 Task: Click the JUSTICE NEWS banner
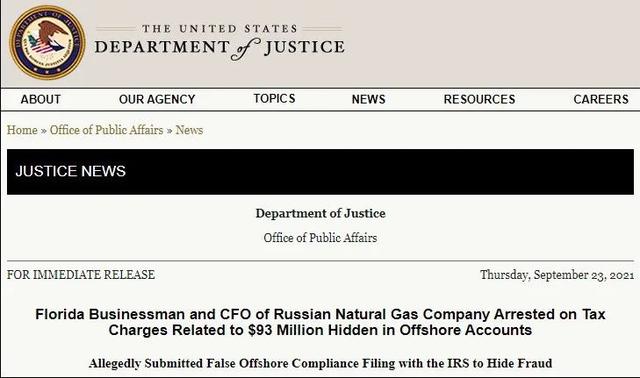tap(320, 171)
